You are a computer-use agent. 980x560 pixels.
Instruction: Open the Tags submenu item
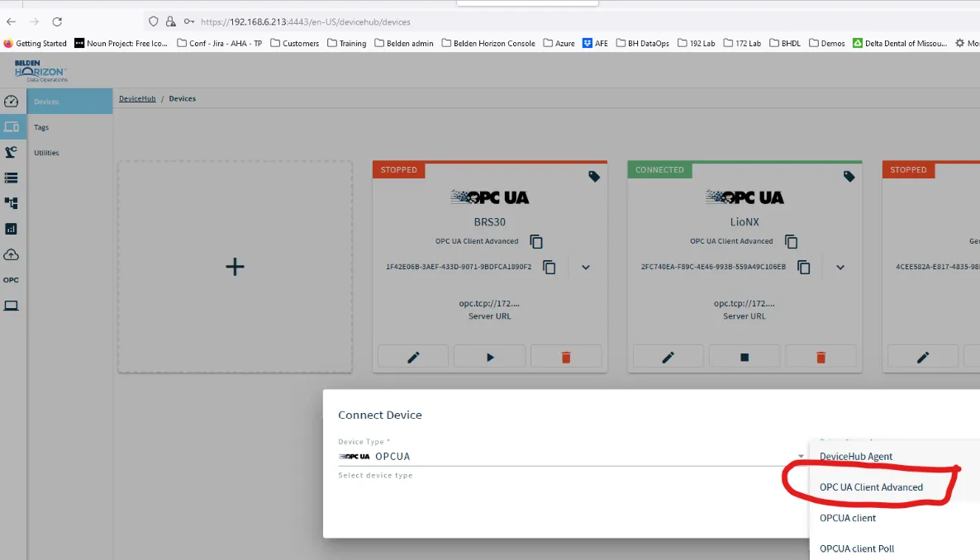pos(69,127)
